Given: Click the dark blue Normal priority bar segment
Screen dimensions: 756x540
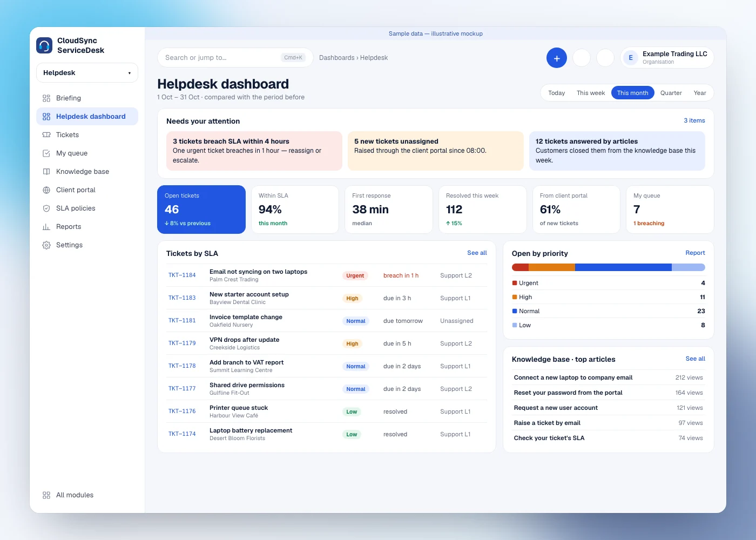Looking at the screenshot, I should (623, 267).
